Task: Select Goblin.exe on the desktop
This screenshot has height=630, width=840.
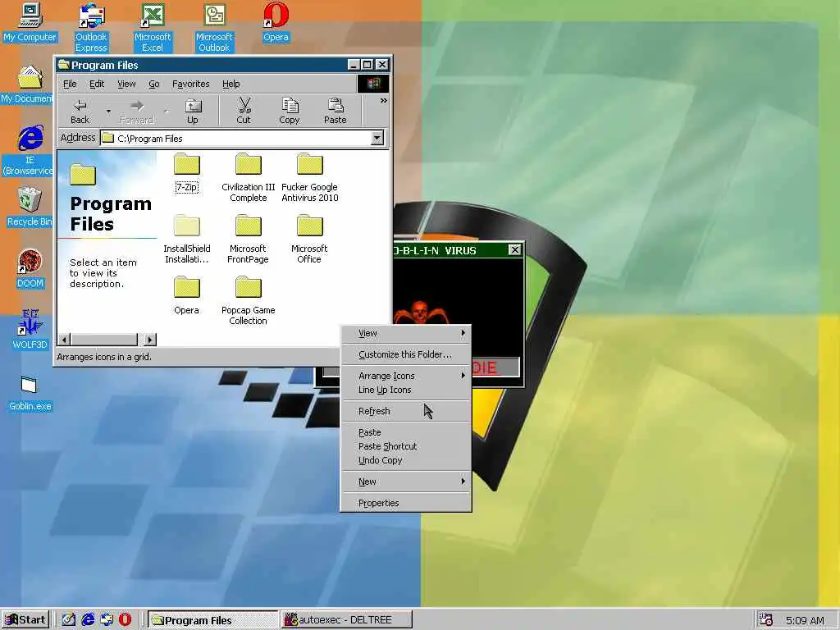Action: point(30,393)
